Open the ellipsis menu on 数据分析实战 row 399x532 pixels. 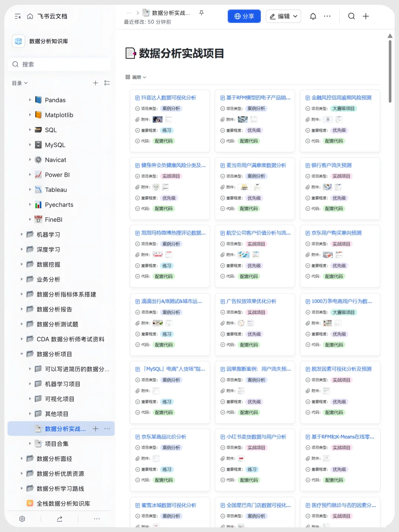click(x=107, y=429)
